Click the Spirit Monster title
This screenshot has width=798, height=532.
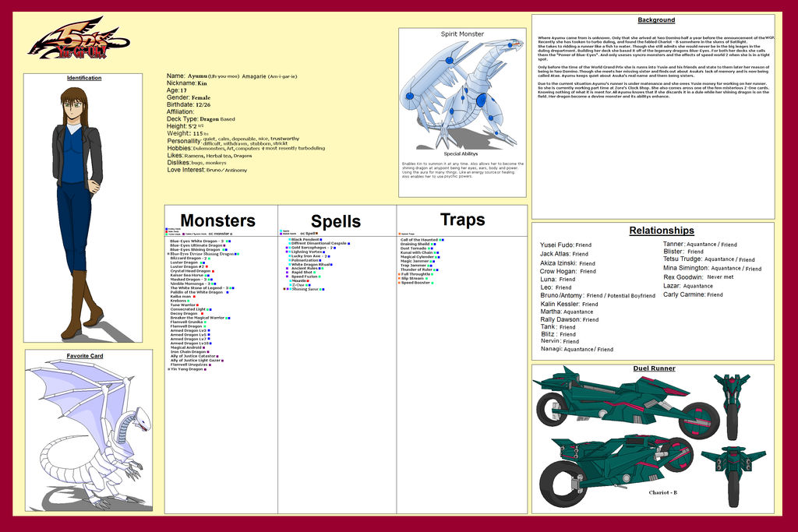[462, 34]
